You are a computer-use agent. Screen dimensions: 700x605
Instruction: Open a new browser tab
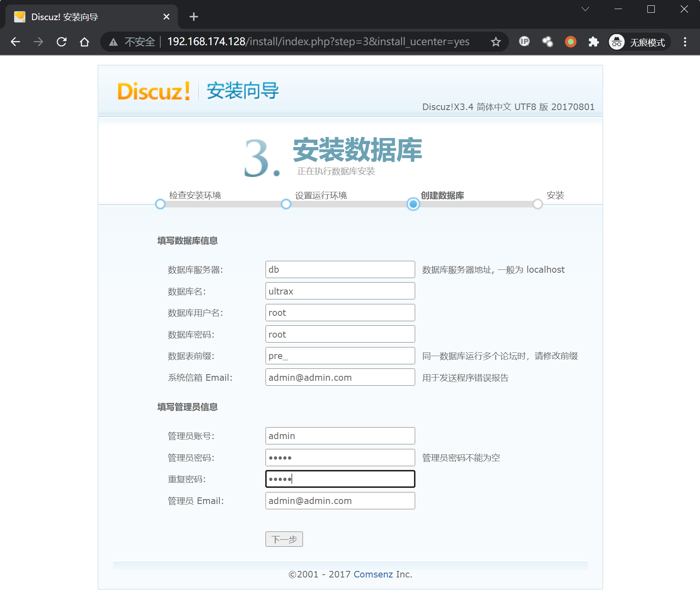click(x=194, y=17)
